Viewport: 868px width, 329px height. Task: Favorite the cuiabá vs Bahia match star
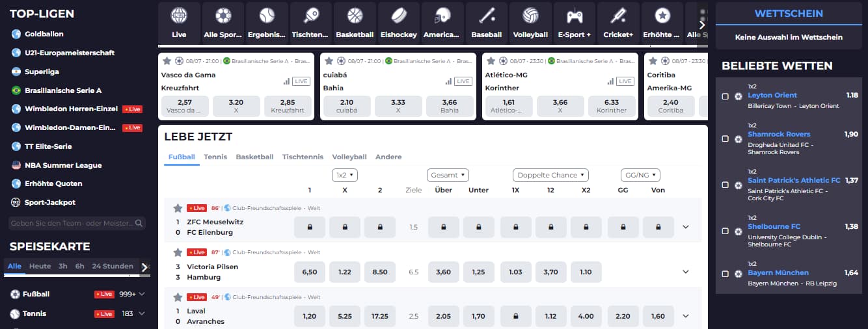329,61
